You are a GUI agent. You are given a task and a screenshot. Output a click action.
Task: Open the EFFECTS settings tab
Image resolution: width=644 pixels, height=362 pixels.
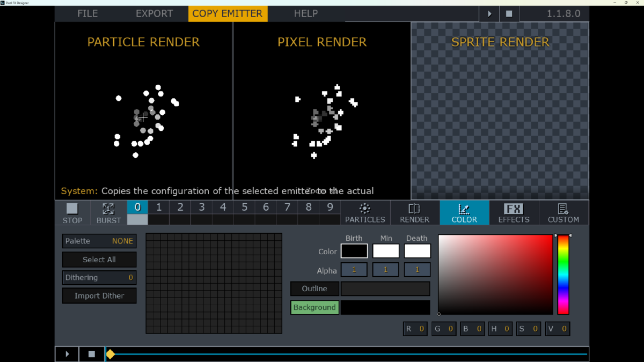click(x=514, y=213)
